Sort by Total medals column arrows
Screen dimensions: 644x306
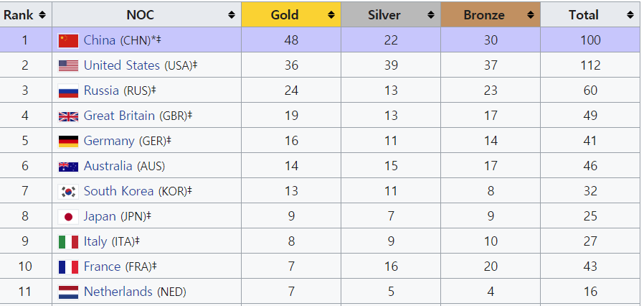click(x=630, y=14)
